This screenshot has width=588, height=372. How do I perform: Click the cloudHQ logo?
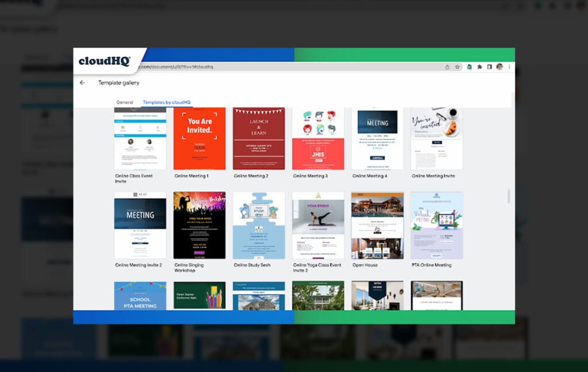pyautogui.click(x=105, y=61)
